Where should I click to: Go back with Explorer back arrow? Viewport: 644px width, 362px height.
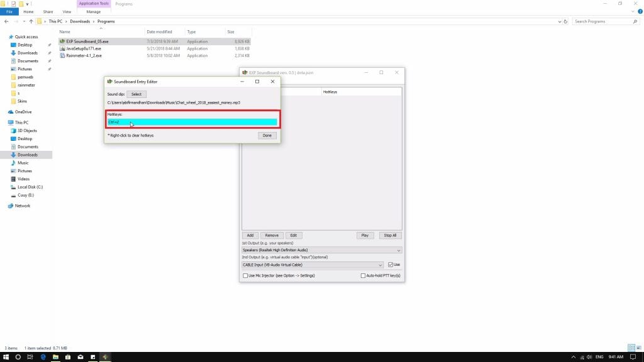pos(6,21)
